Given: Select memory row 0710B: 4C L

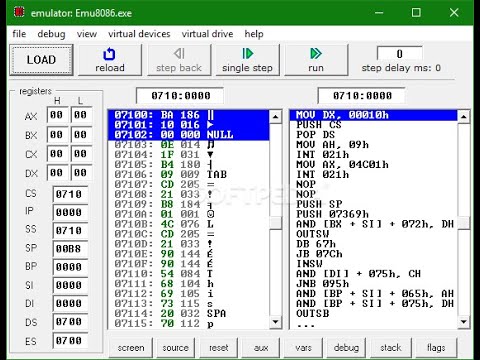Looking at the screenshot, I should (189, 224).
